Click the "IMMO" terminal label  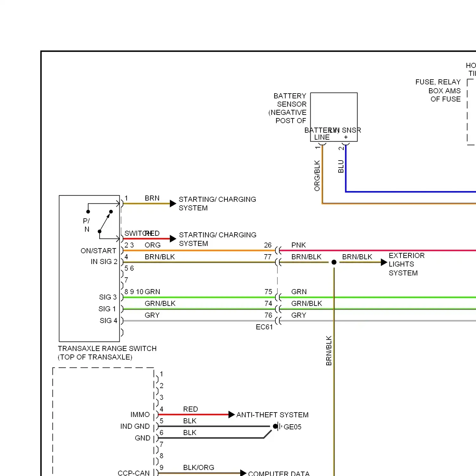pos(140,414)
